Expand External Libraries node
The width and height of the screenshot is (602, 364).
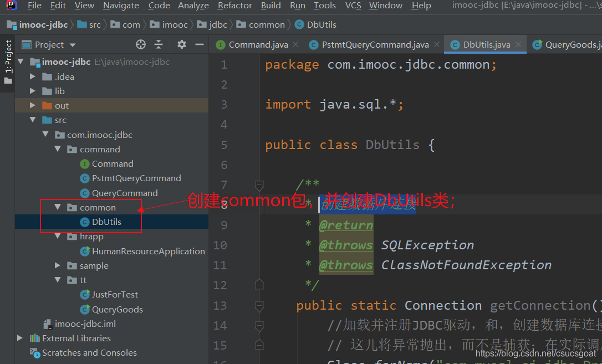click(20, 339)
